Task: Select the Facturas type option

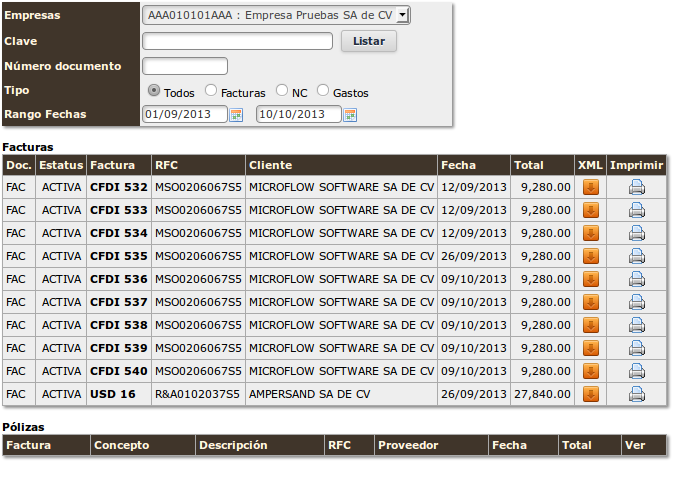Action: pos(211,91)
